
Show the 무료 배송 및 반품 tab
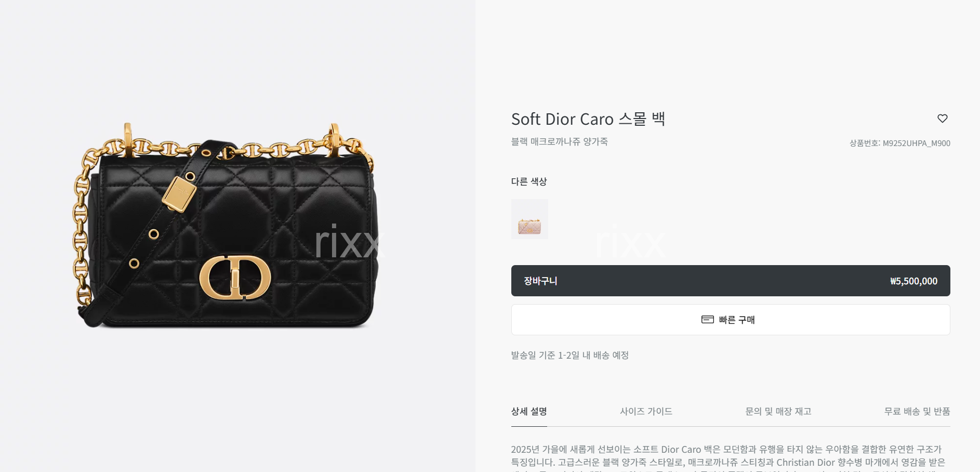tap(917, 411)
